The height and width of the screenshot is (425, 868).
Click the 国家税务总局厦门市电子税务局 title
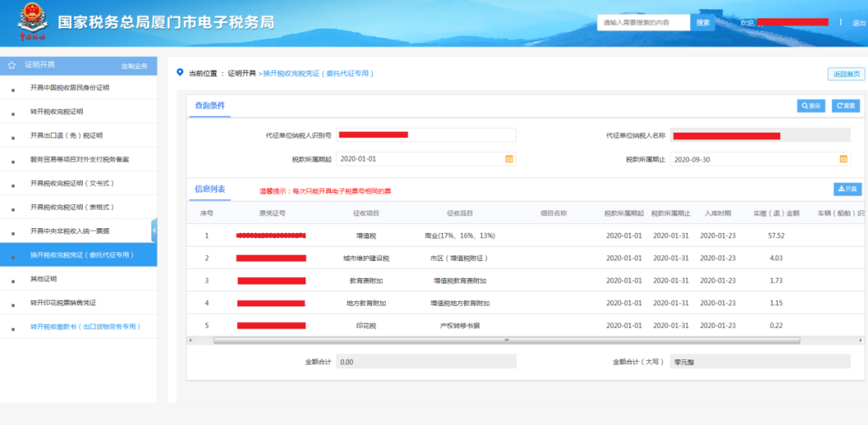pos(166,22)
